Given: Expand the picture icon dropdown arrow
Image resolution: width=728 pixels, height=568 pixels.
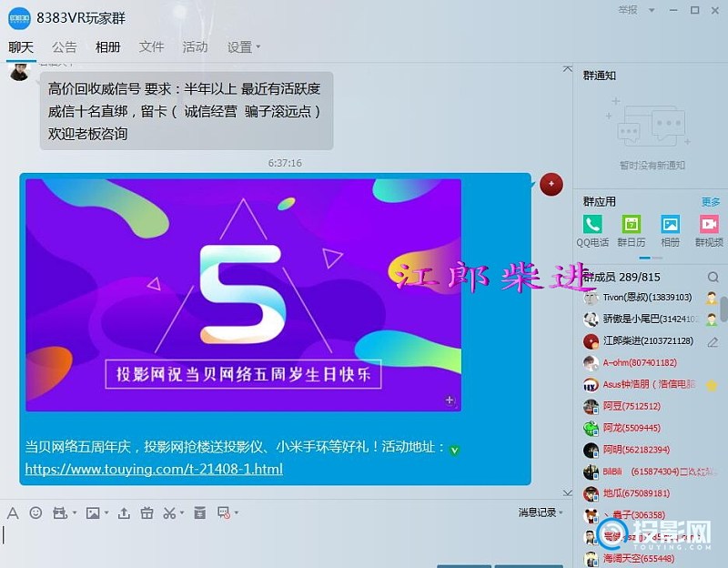Looking at the screenshot, I should [106, 513].
